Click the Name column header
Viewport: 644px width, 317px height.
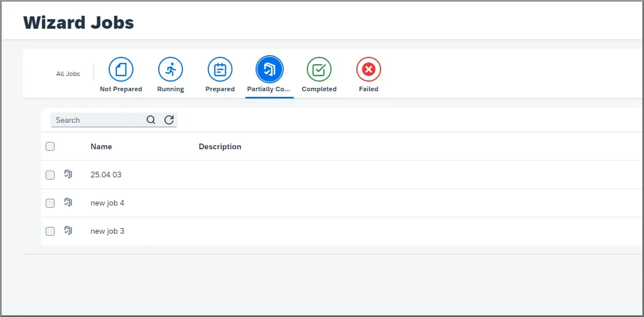(x=101, y=146)
